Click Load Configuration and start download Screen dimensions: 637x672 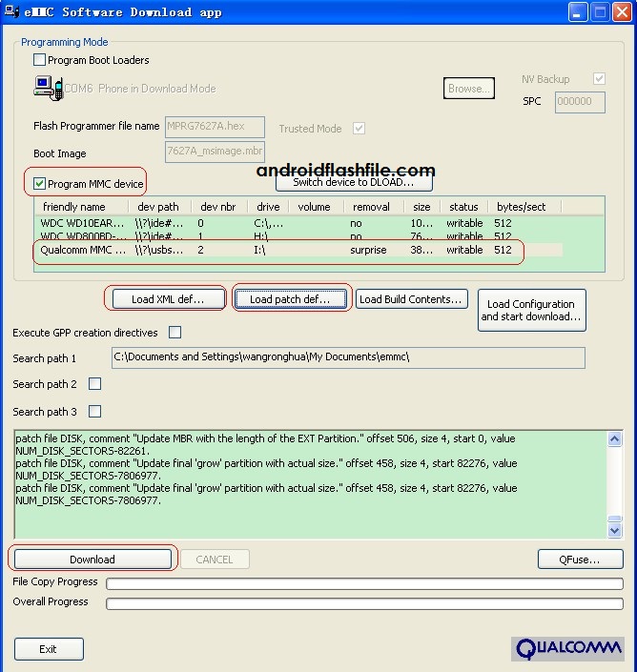pos(531,311)
